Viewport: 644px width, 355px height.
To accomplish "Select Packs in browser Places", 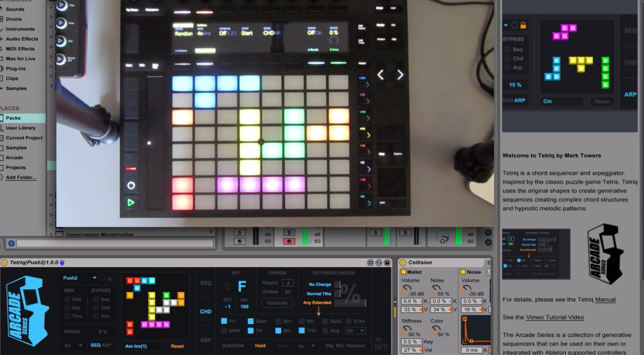I will coord(23,118).
